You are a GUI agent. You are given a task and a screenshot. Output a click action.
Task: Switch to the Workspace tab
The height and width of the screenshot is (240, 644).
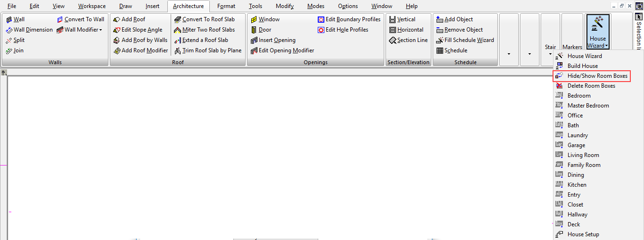[x=92, y=6]
